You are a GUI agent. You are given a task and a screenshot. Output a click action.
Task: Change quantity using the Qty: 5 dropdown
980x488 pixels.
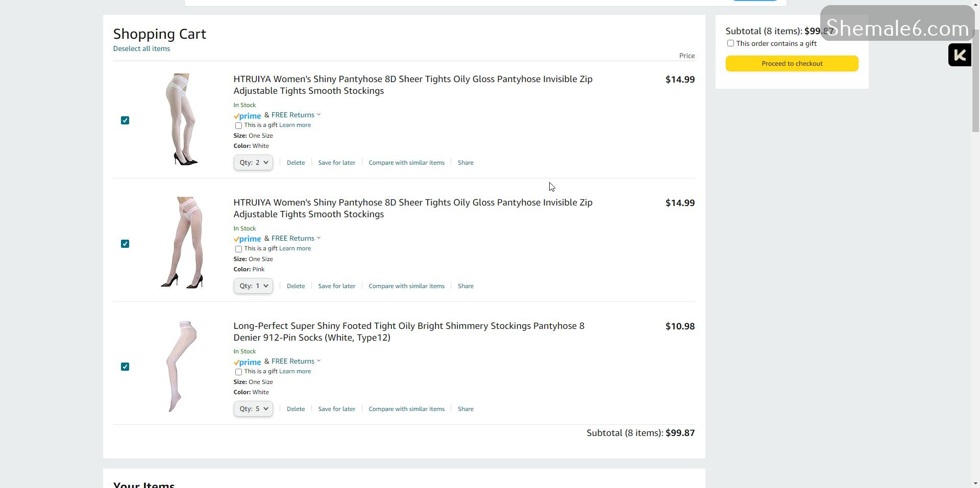point(253,409)
